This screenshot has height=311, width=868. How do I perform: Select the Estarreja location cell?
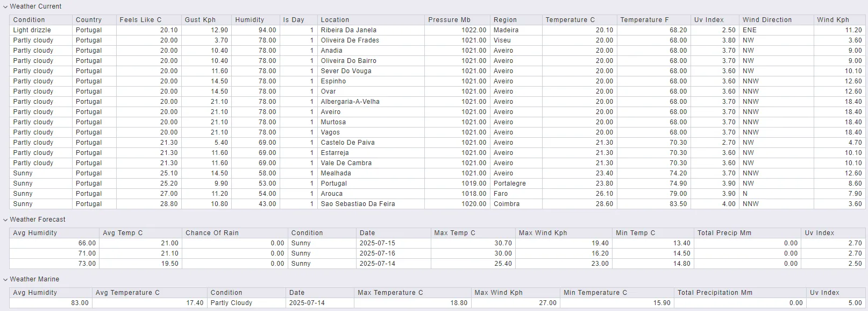click(371, 153)
